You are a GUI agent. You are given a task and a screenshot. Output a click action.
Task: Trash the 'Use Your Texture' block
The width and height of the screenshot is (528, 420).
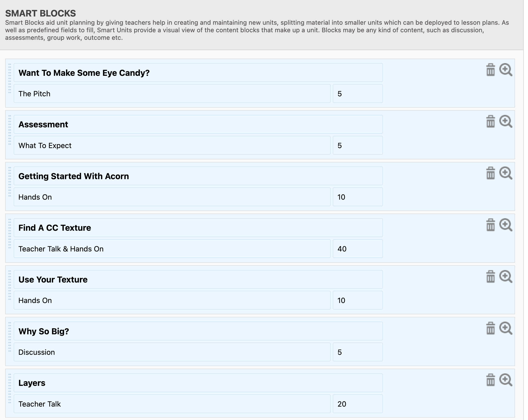pos(490,277)
